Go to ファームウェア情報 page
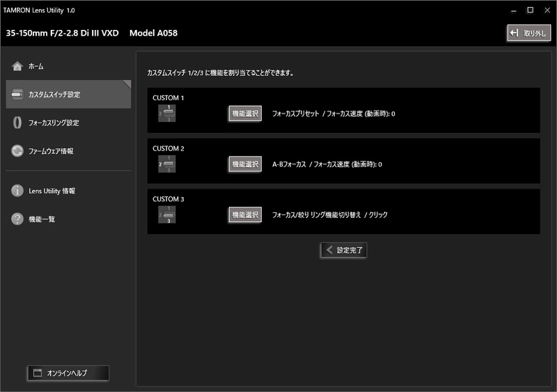Viewport: 557px width, 392px height. tap(68, 150)
